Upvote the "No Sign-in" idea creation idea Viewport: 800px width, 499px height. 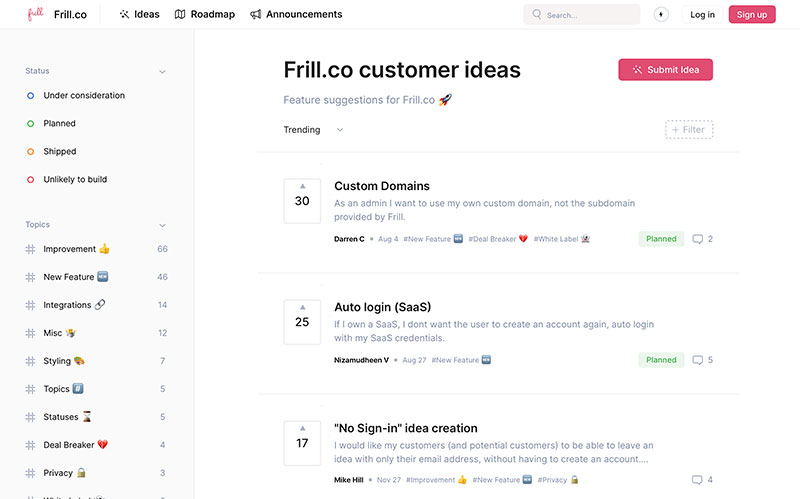(x=302, y=443)
